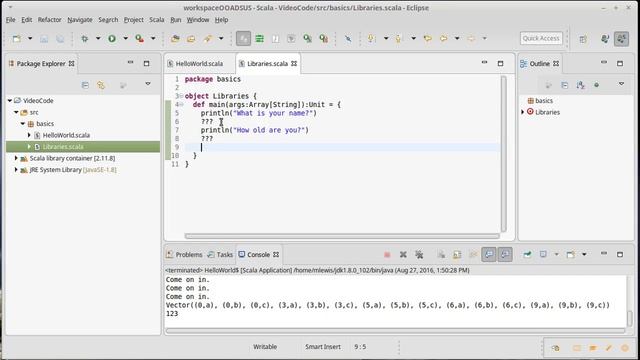Viewport: 640px width, 360px height.
Task: Click the Open Perspective icon
Action: tap(583, 39)
